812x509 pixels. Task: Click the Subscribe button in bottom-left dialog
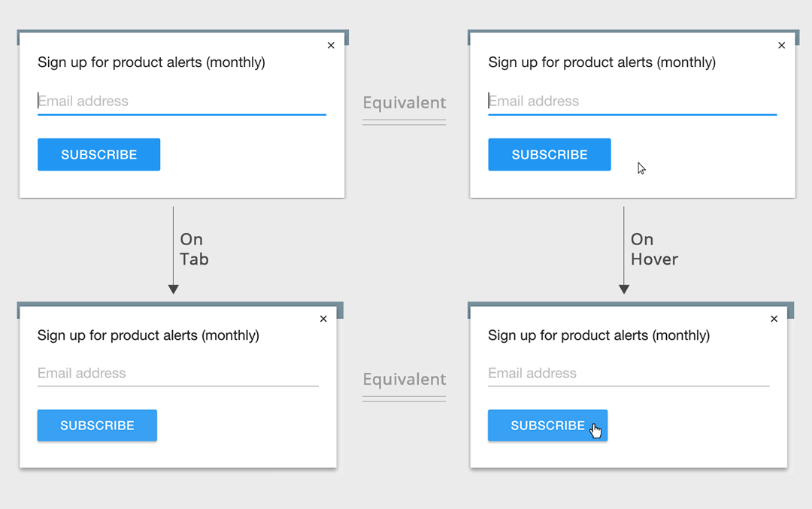(x=97, y=426)
